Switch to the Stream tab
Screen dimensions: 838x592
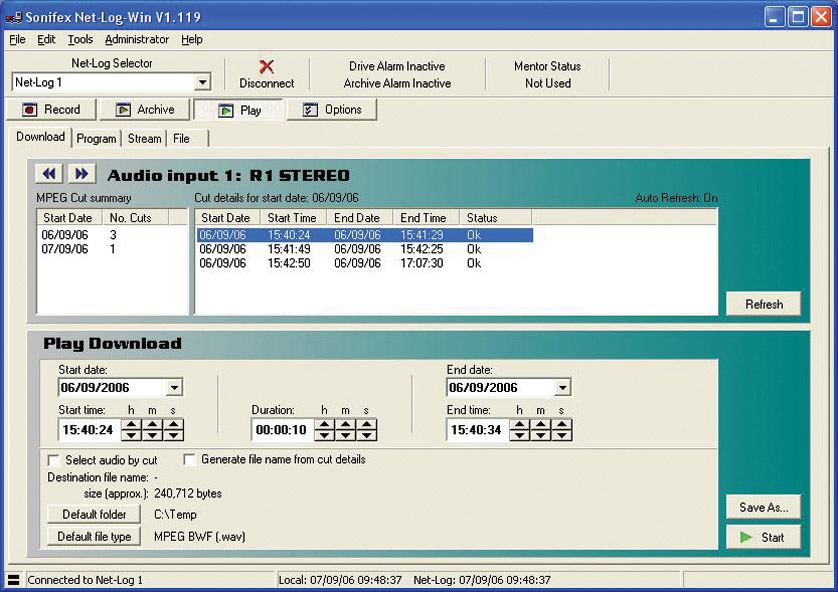pos(145,139)
